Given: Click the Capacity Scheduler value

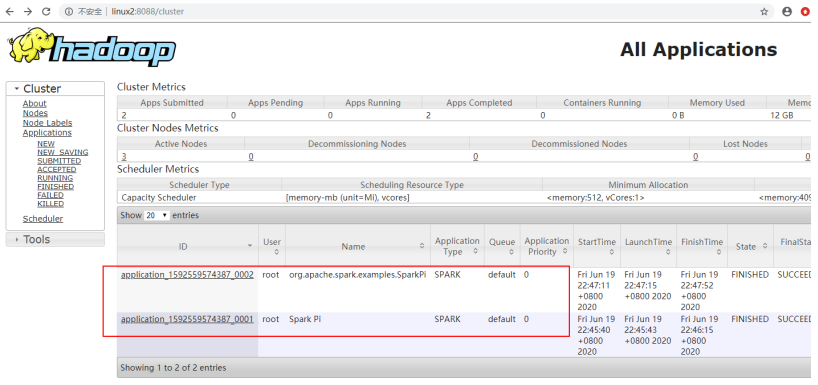Looking at the screenshot, I should [x=159, y=198].
